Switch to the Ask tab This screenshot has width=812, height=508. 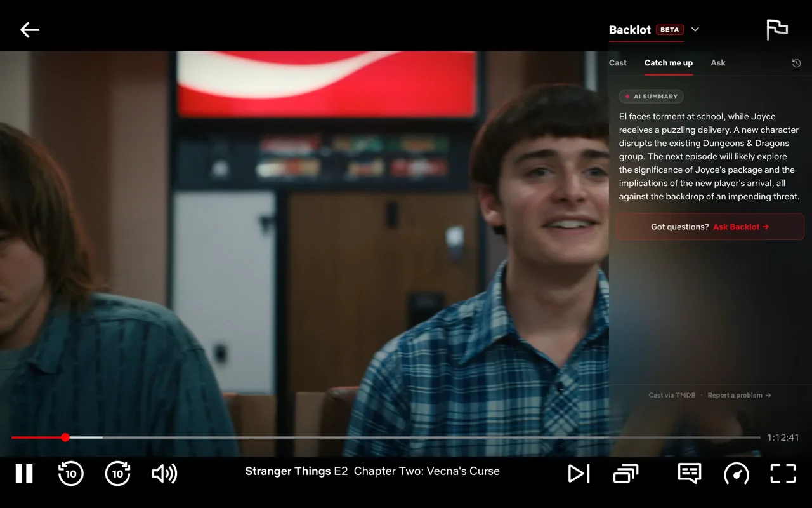click(718, 63)
